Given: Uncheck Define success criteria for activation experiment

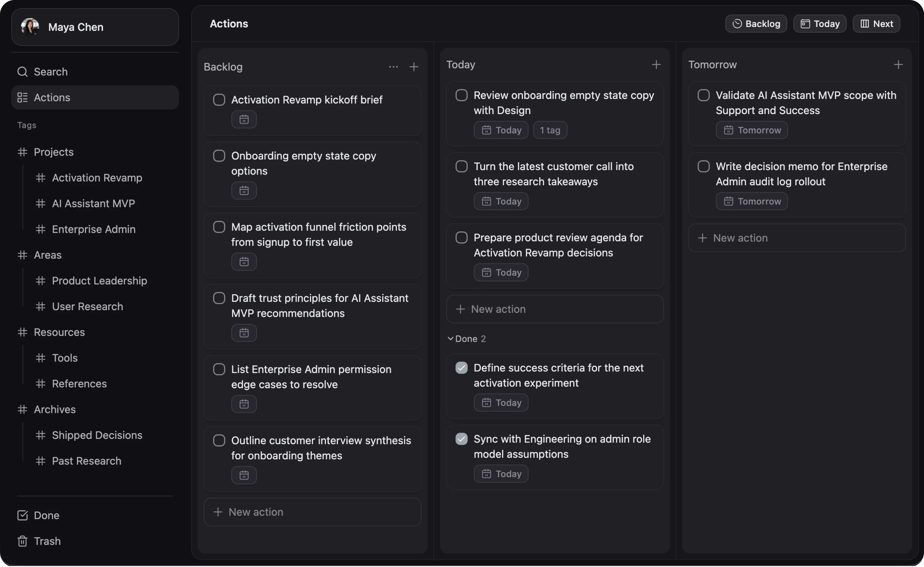Looking at the screenshot, I should (462, 368).
